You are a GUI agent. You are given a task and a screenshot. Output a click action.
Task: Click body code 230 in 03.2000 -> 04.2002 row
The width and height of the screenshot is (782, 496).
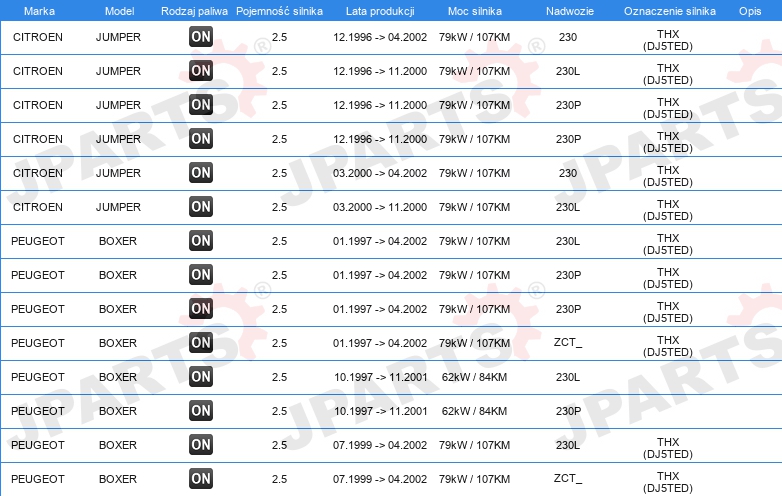pyautogui.click(x=568, y=173)
